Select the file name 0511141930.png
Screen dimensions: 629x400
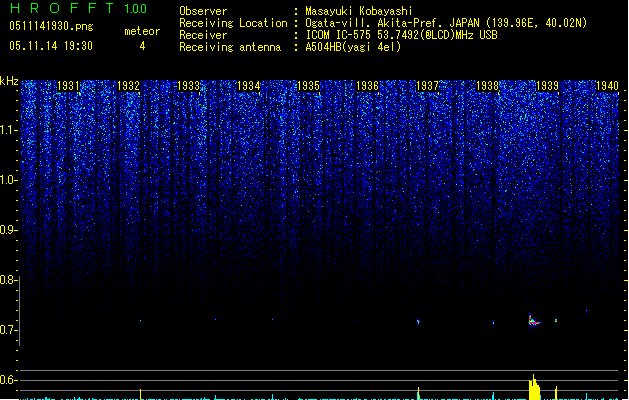tap(51, 26)
